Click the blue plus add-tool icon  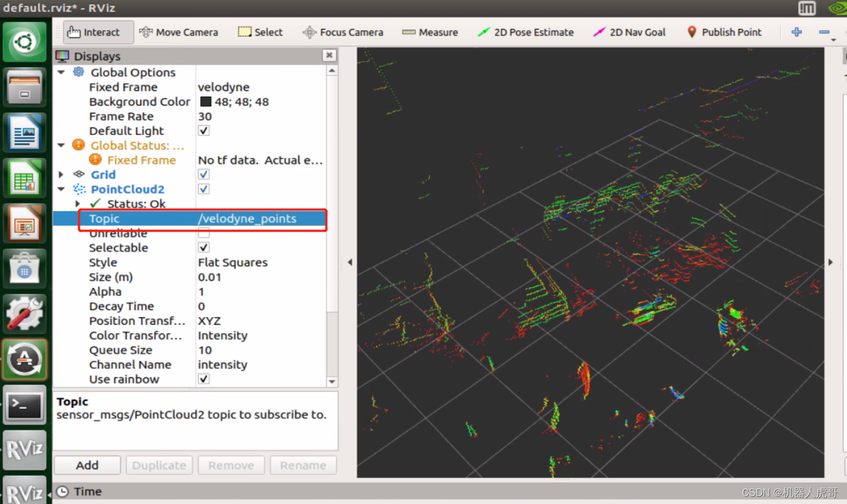[797, 32]
